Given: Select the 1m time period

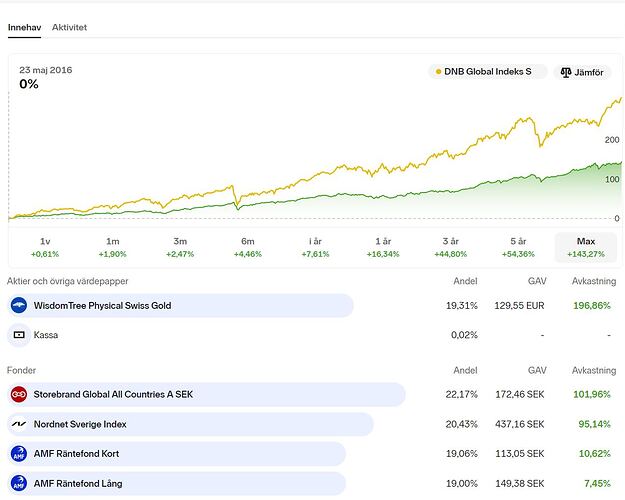Looking at the screenshot, I should pyautogui.click(x=113, y=247).
